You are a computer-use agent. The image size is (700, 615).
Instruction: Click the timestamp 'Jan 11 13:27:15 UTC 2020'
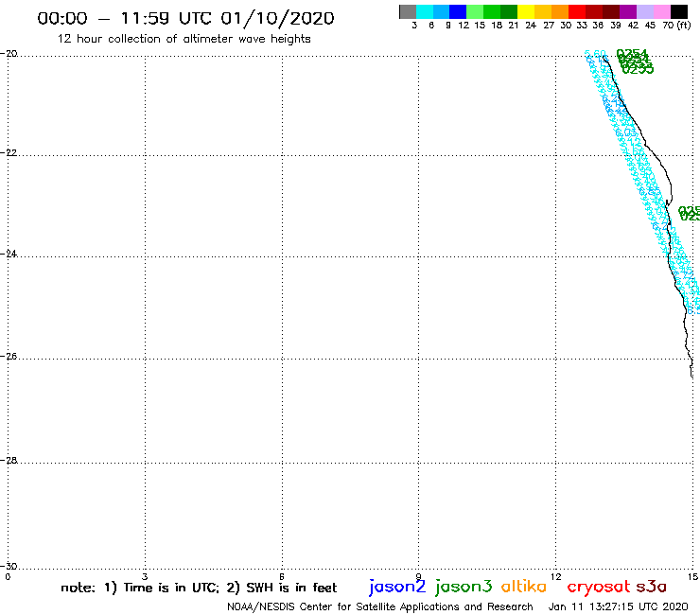(619, 607)
